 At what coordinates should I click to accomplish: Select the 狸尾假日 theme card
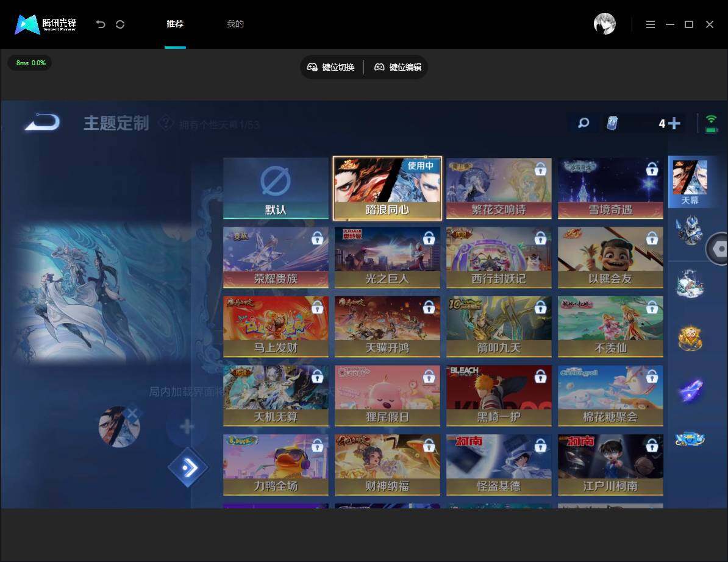pyautogui.click(x=387, y=396)
